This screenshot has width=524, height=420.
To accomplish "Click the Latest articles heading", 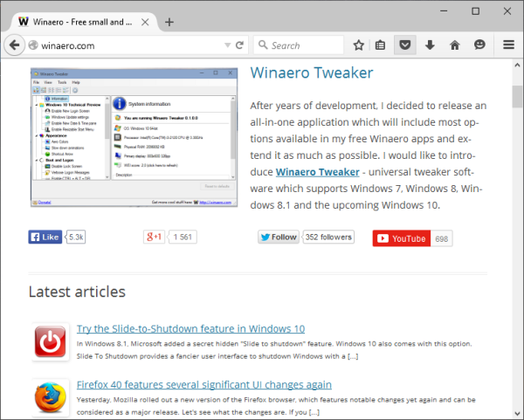I will click(x=77, y=292).
